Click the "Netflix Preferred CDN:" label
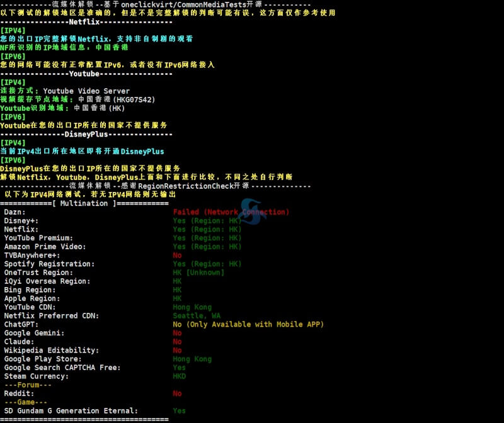Image resolution: width=504 pixels, height=423 pixels. [x=52, y=316]
